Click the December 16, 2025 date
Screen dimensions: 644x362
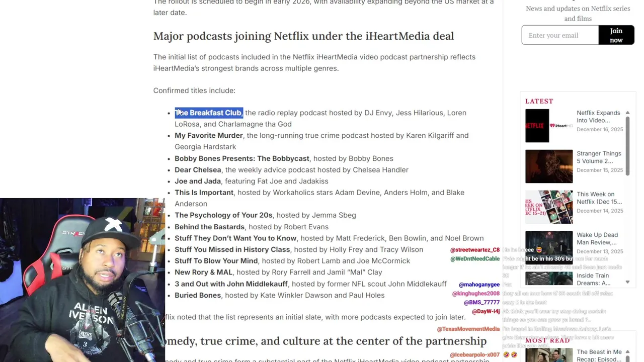tap(600, 130)
